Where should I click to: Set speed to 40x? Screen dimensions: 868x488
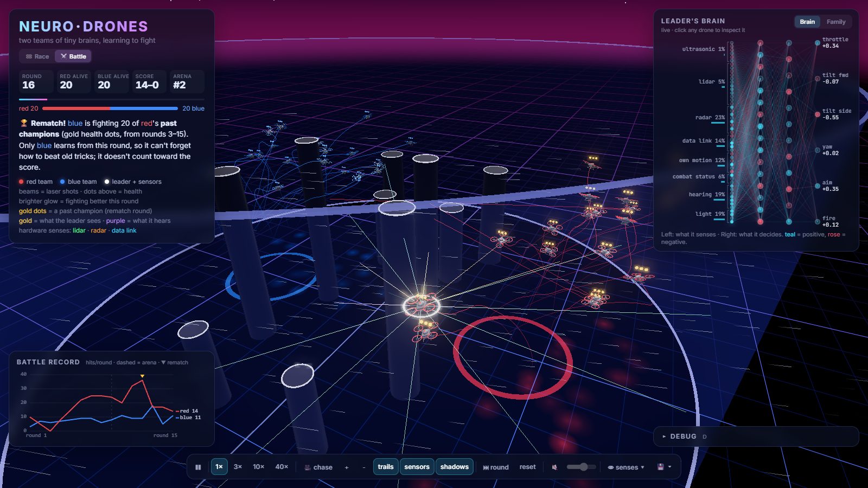[282, 467]
